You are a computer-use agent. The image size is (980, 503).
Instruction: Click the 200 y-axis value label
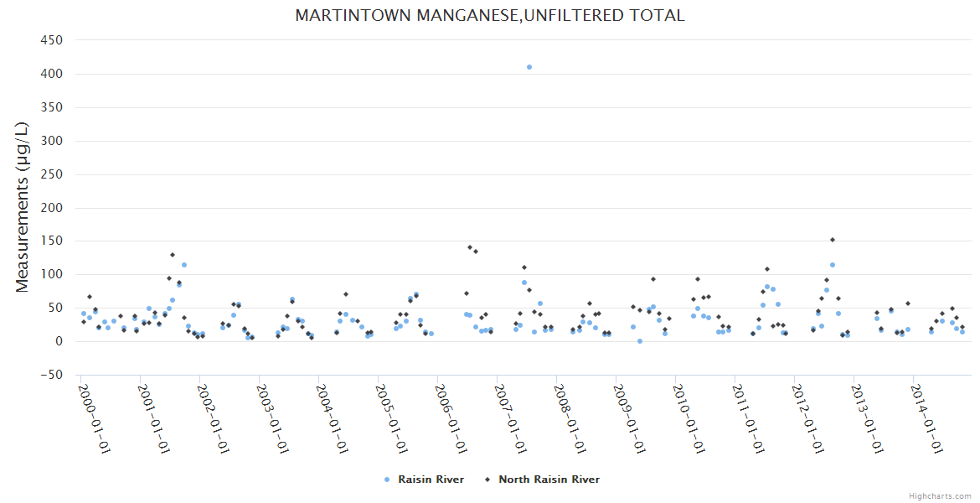click(51, 208)
